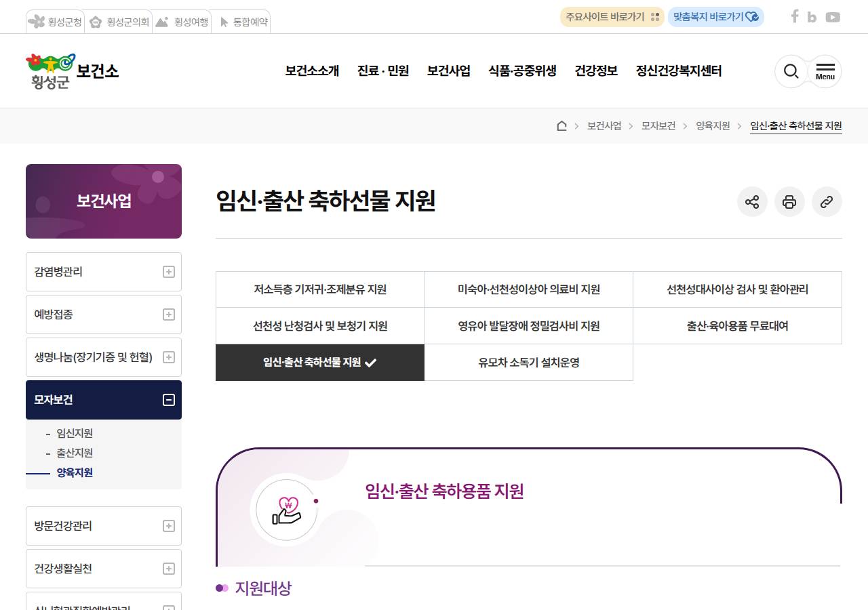Select 영유아 발달장애 정밀검사비 지원 tab
868x610 pixels.
pyautogui.click(x=529, y=326)
